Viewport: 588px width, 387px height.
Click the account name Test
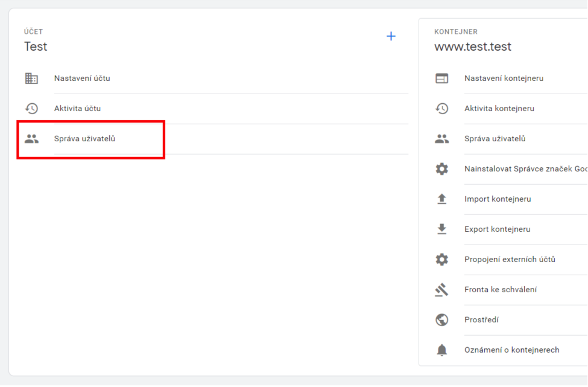36,46
